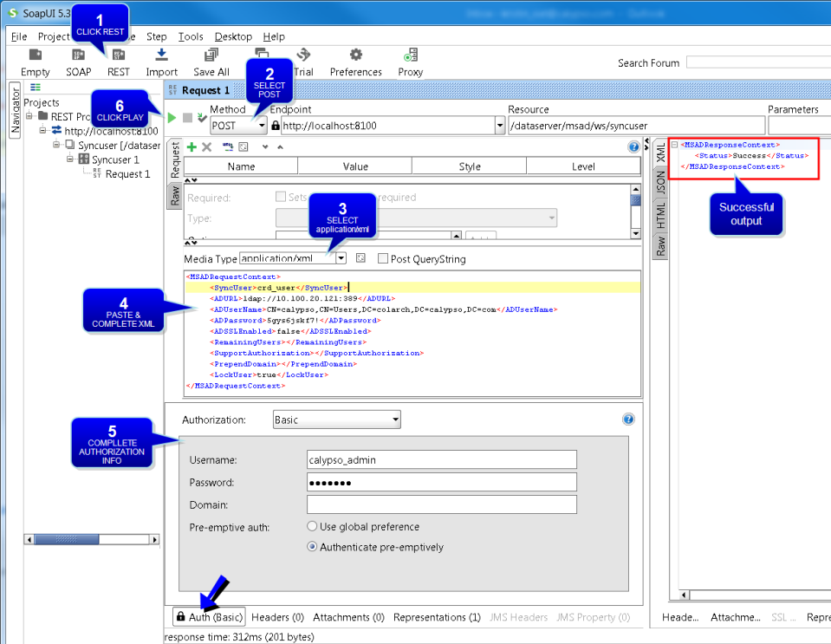The image size is (831, 644).
Task: Open the File menu
Action: click(18, 36)
